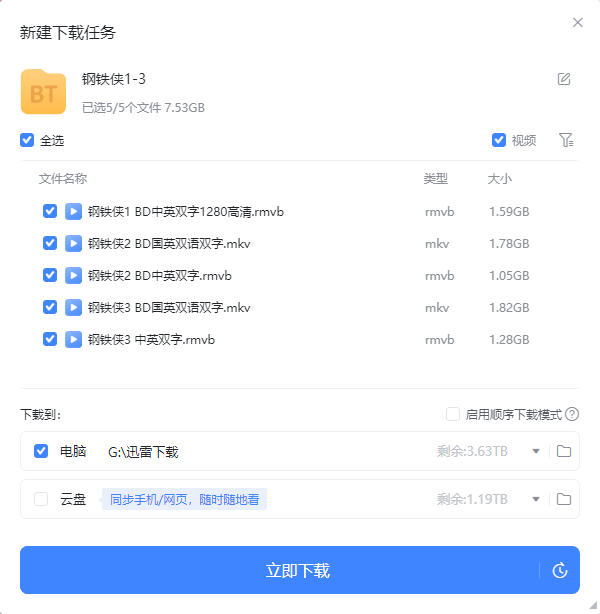The image size is (600, 614).
Task: Click the task name 钢铁侠1-3
Action: tap(114, 79)
